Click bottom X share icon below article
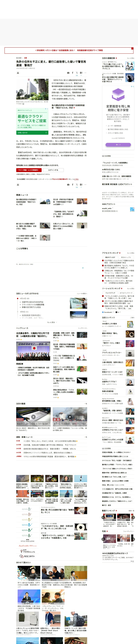This screenshot has height=644, width=138. coord(77,185)
